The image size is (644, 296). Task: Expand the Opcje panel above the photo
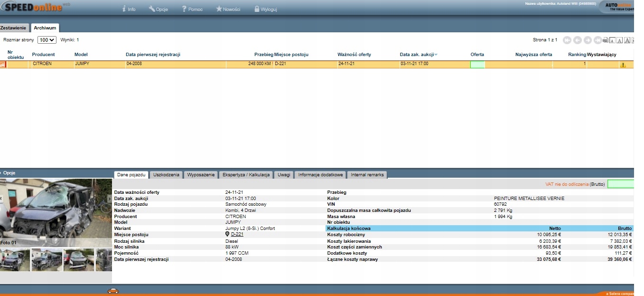(9, 173)
